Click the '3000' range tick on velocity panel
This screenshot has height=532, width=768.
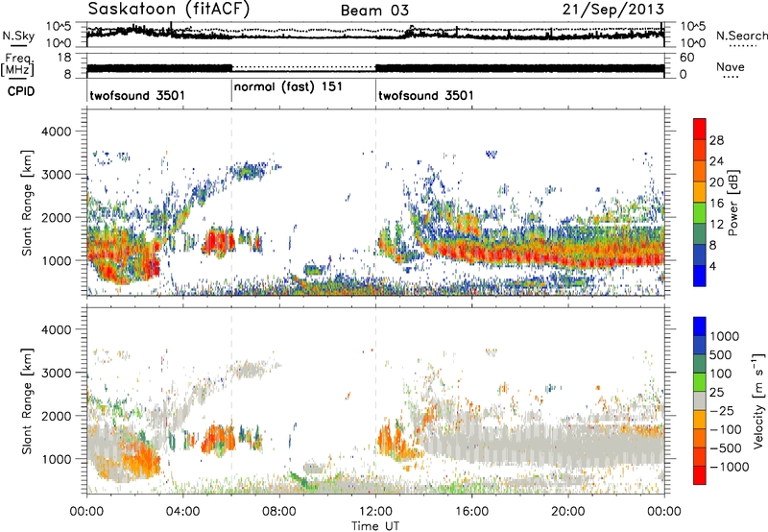point(56,373)
